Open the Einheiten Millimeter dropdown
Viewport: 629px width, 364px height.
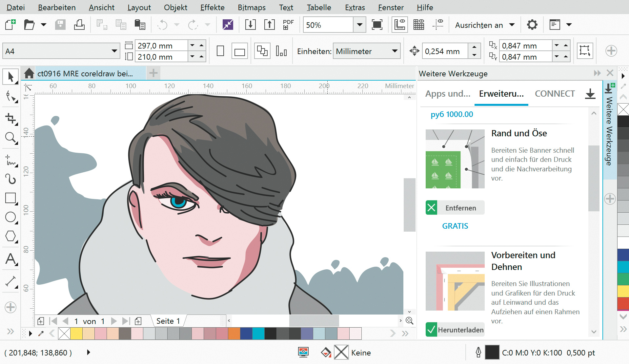pos(395,51)
